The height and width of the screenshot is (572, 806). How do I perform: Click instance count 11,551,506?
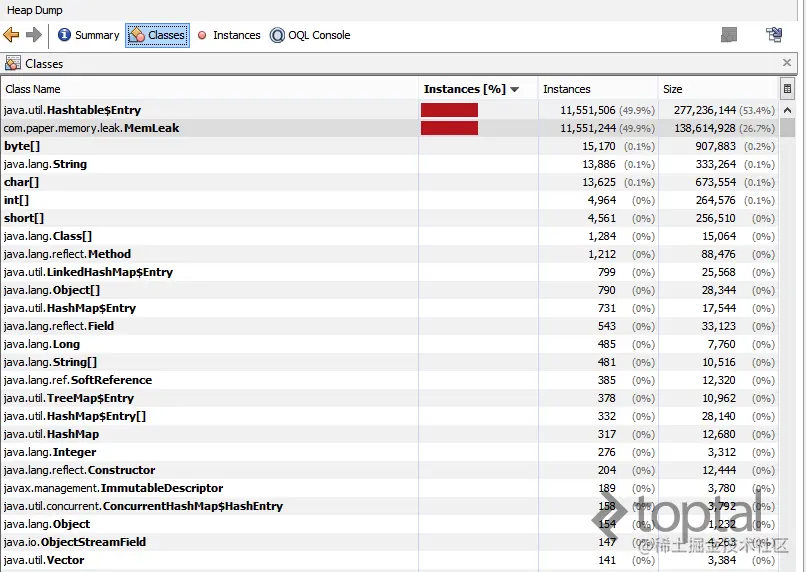(588, 110)
